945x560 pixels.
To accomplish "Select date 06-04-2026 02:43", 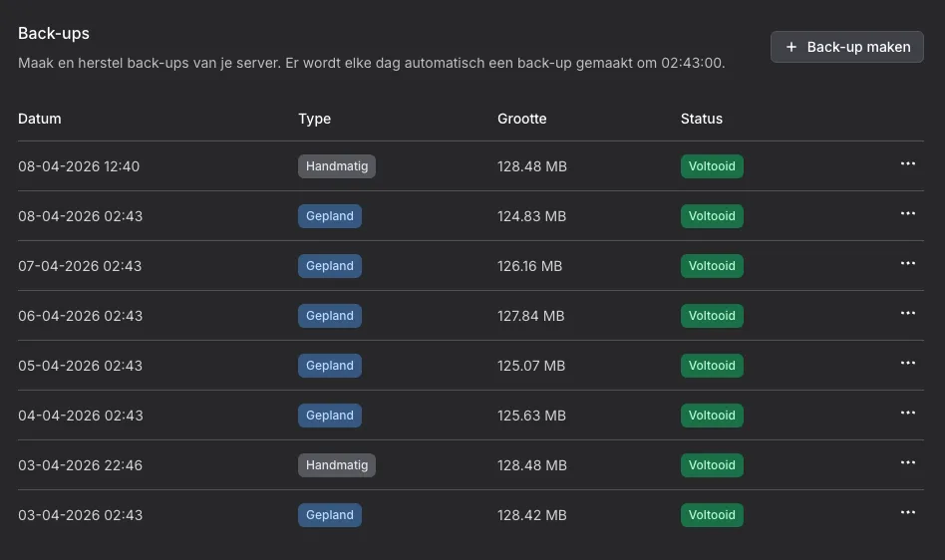I will click(x=80, y=316).
